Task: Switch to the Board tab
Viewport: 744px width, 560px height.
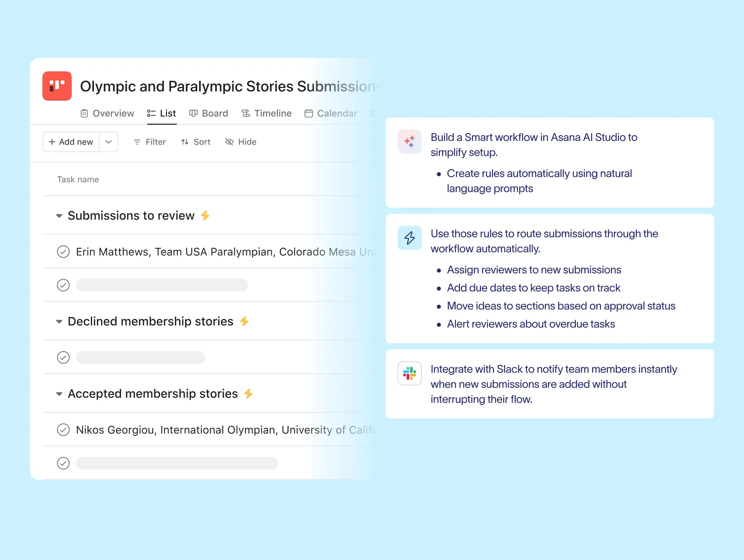Action: [x=209, y=114]
